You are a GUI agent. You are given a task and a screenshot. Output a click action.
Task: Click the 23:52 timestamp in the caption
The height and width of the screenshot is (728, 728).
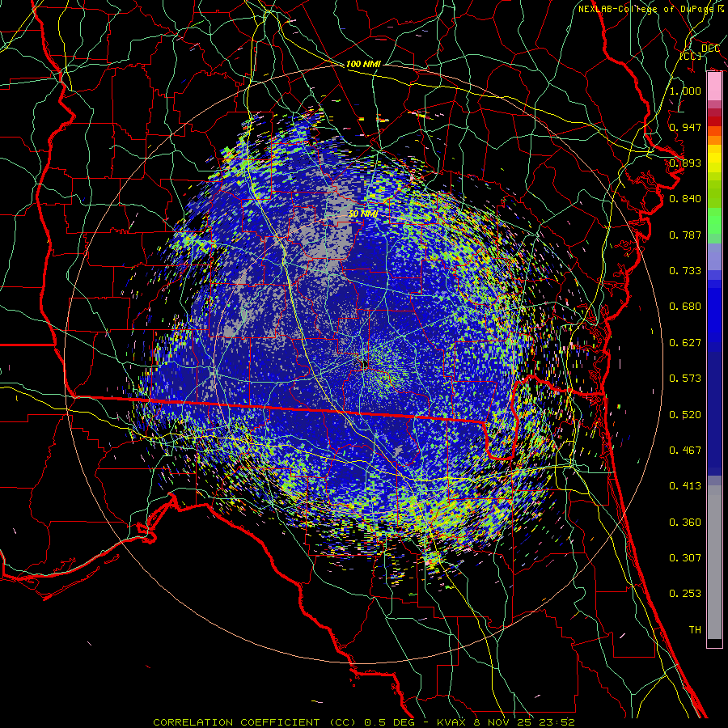(557, 722)
